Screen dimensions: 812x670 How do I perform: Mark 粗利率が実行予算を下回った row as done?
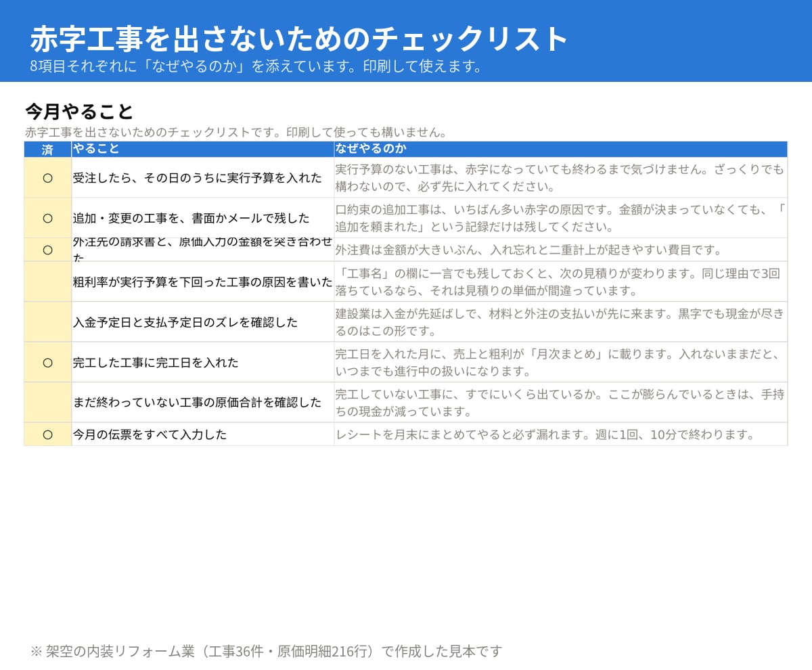(47, 282)
